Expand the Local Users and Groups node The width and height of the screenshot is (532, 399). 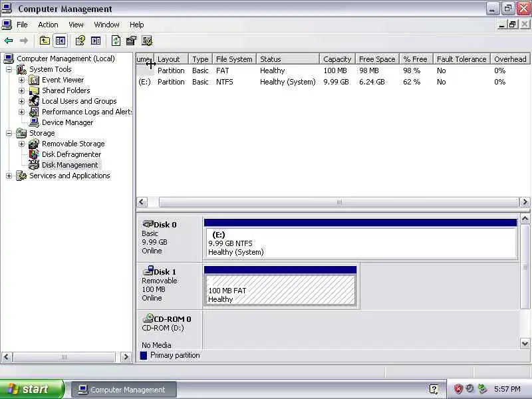pyautogui.click(x=22, y=102)
